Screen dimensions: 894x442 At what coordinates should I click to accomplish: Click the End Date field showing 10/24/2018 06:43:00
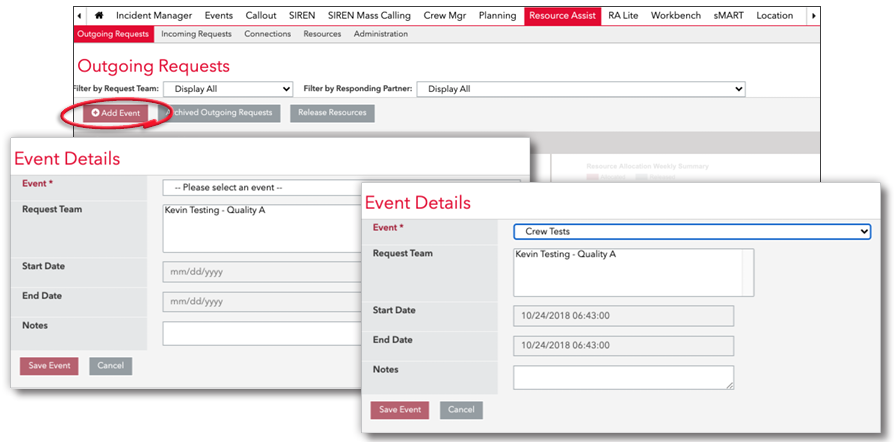[624, 346]
